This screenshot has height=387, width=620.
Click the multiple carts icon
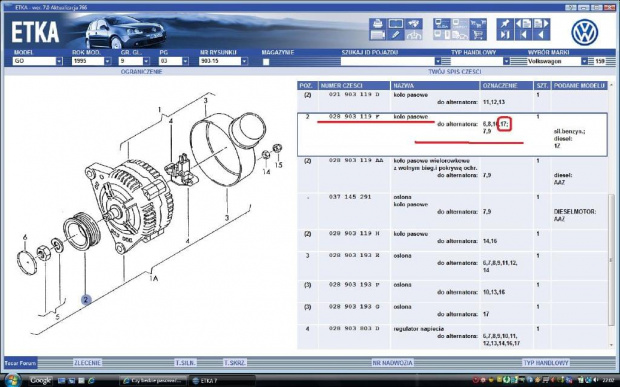pos(478,23)
